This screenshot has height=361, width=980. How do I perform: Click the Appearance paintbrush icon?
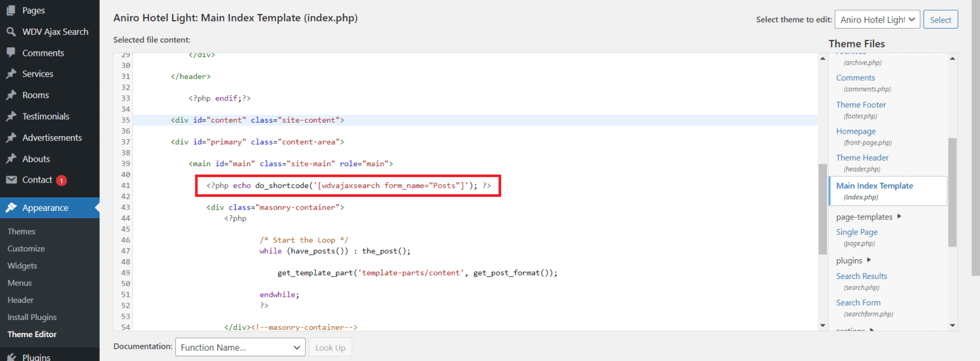click(11, 208)
